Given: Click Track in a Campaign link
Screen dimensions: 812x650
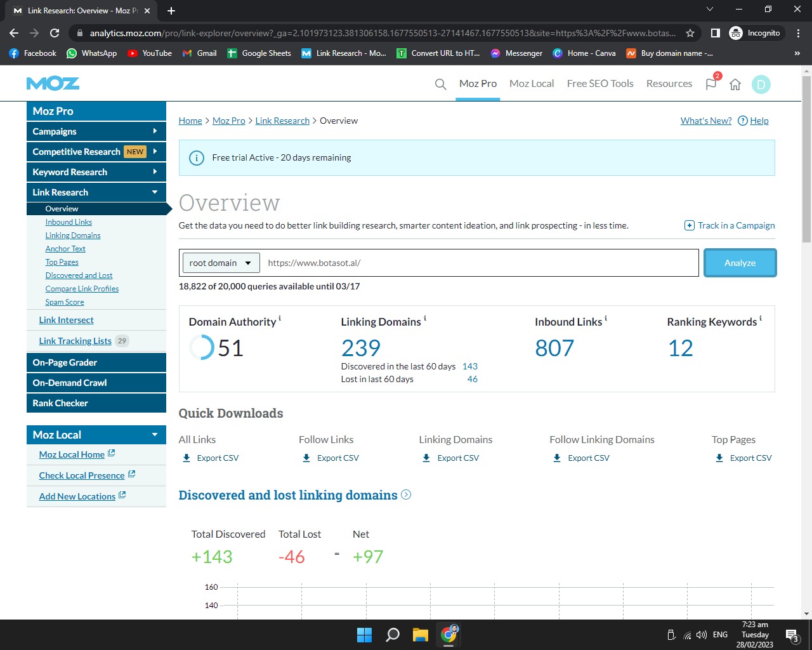Looking at the screenshot, I should coord(730,225).
